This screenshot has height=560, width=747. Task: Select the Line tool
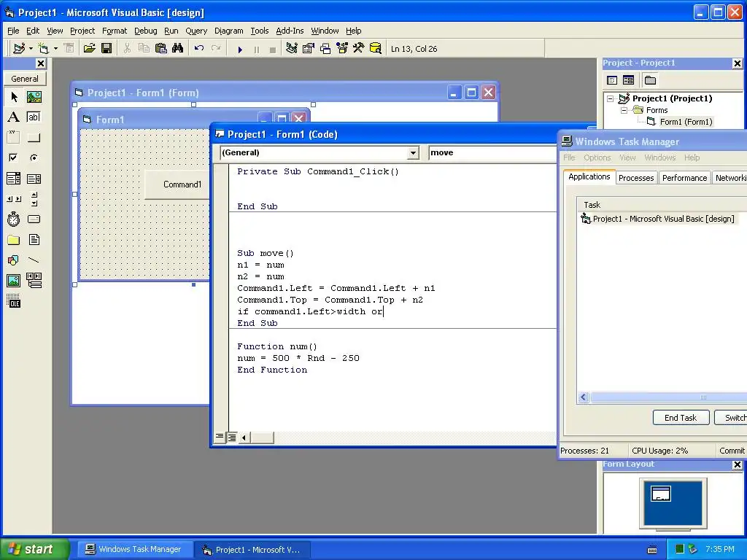[x=34, y=260]
